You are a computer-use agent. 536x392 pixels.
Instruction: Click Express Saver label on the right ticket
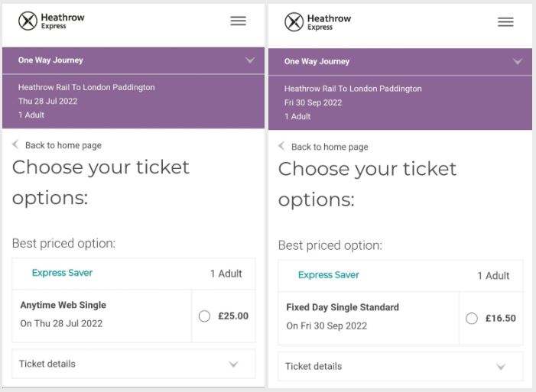click(x=328, y=275)
